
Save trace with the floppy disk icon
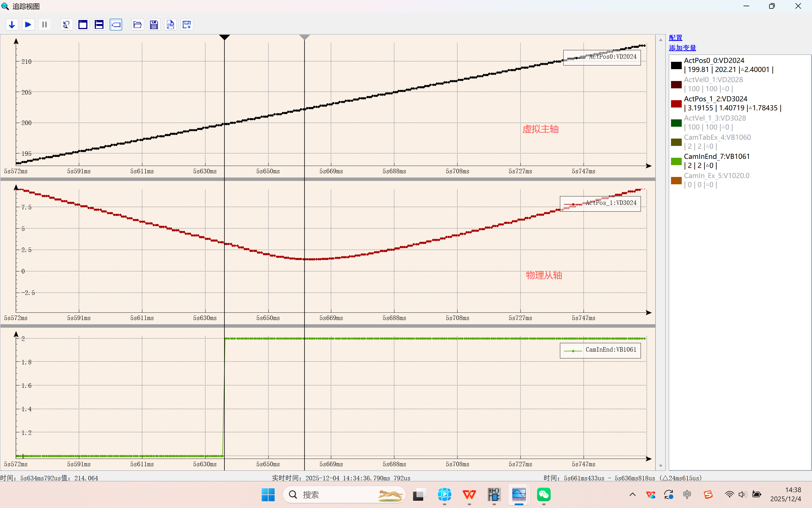(x=154, y=25)
